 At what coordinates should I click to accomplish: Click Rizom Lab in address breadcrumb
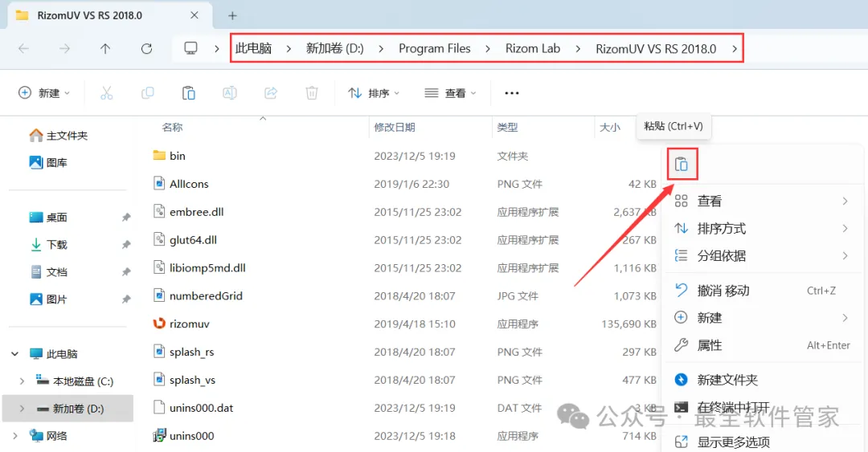pos(533,49)
